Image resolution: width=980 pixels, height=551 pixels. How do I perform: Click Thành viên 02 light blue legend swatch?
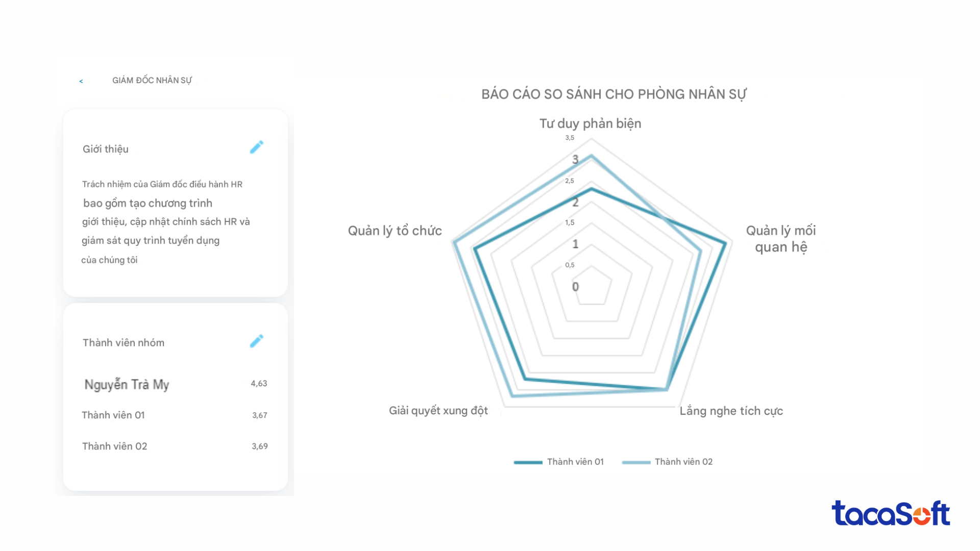pos(636,462)
